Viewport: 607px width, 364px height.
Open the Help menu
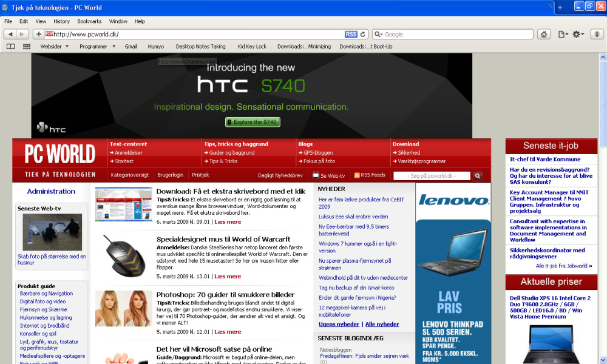click(x=140, y=21)
